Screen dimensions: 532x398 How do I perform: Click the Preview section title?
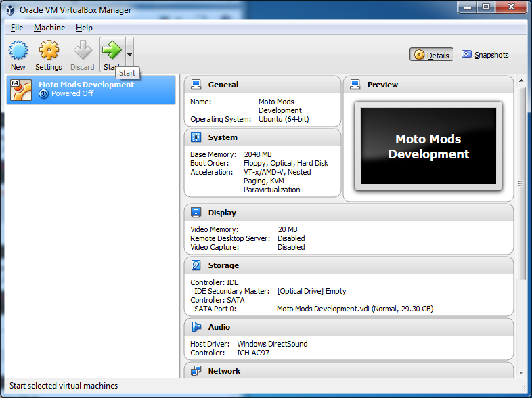[x=382, y=85]
